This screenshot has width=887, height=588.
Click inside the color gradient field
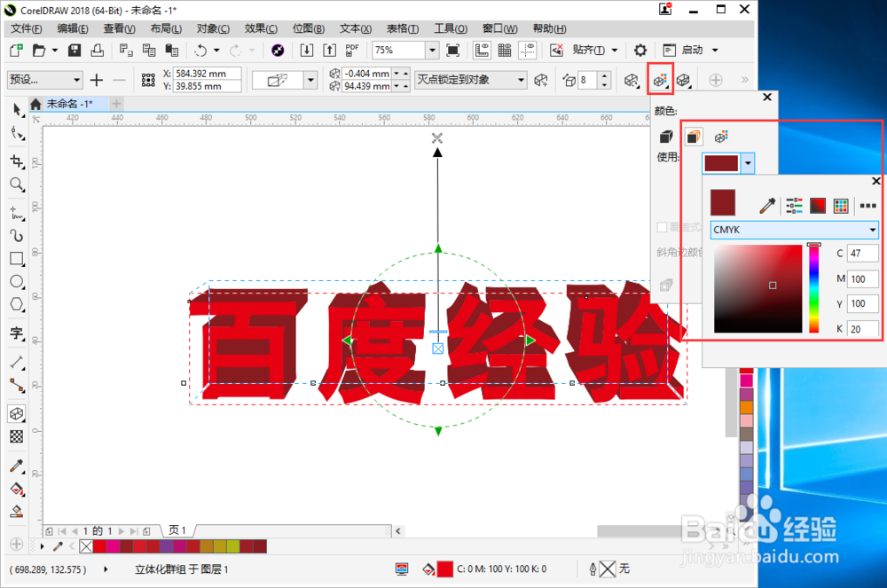click(758, 289)
